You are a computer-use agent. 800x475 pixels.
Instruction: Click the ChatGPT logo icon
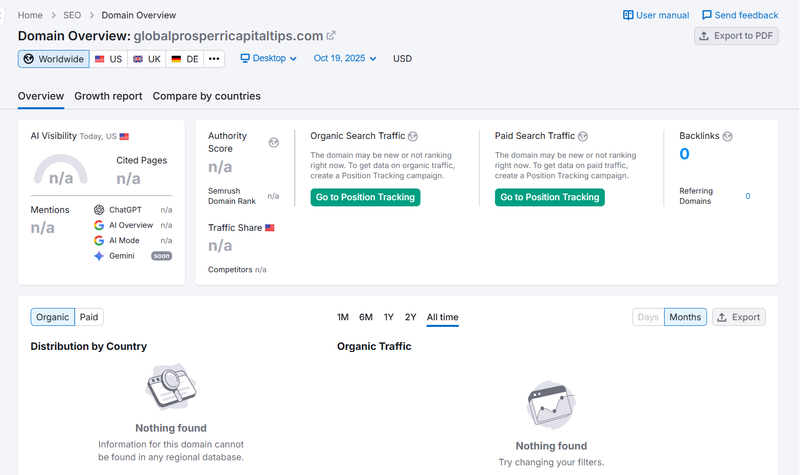99,210
